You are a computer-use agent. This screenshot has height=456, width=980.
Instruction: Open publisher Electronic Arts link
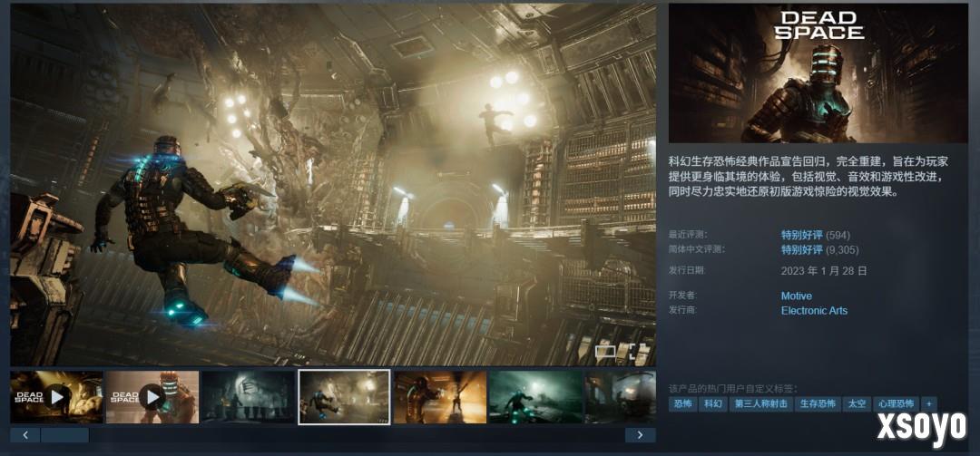click(814, 310)
